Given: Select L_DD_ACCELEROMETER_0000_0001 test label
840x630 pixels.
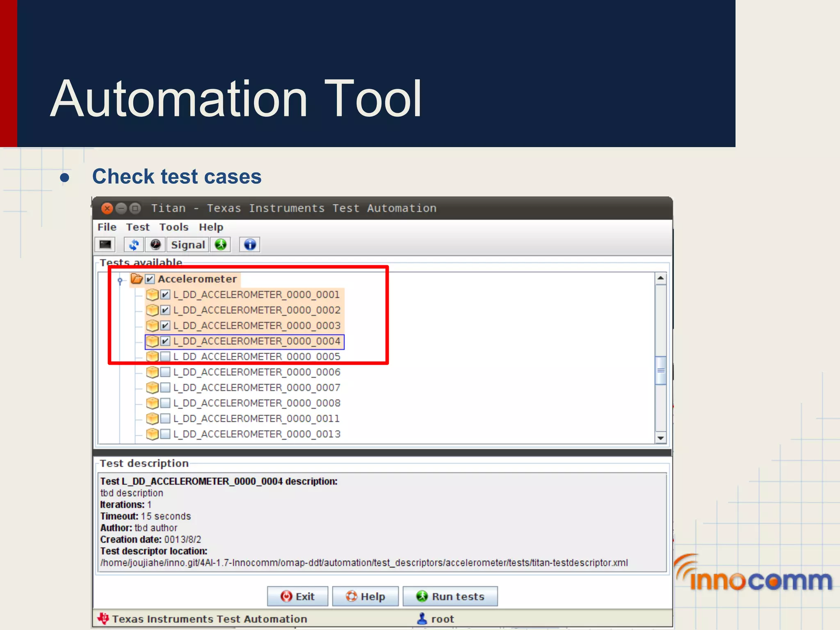Looking at the screenshot, I should (x=257, y=294).
